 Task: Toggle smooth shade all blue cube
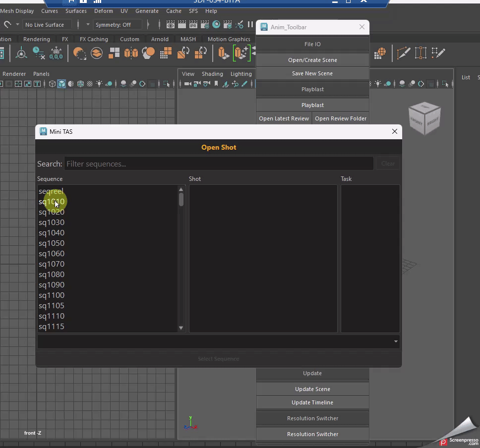61,84
